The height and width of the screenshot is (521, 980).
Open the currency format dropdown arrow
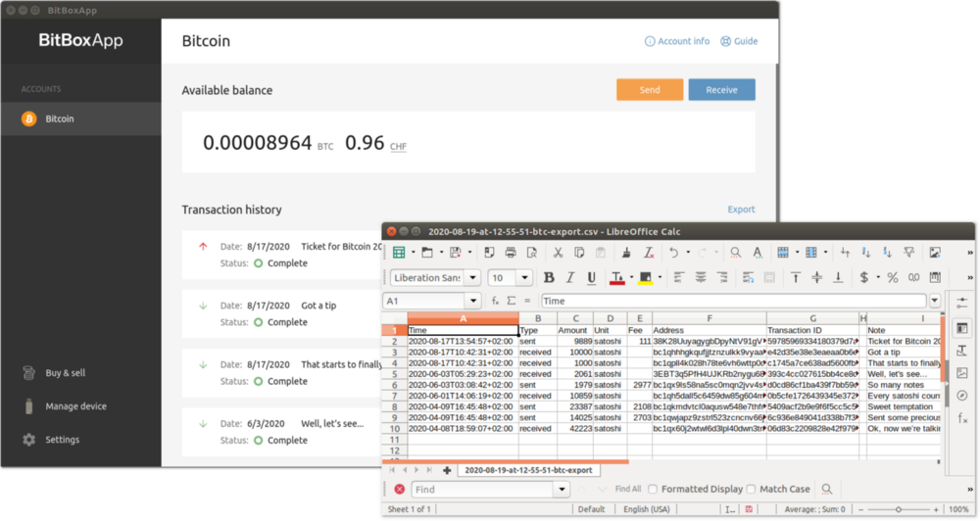tap(878, 277)
